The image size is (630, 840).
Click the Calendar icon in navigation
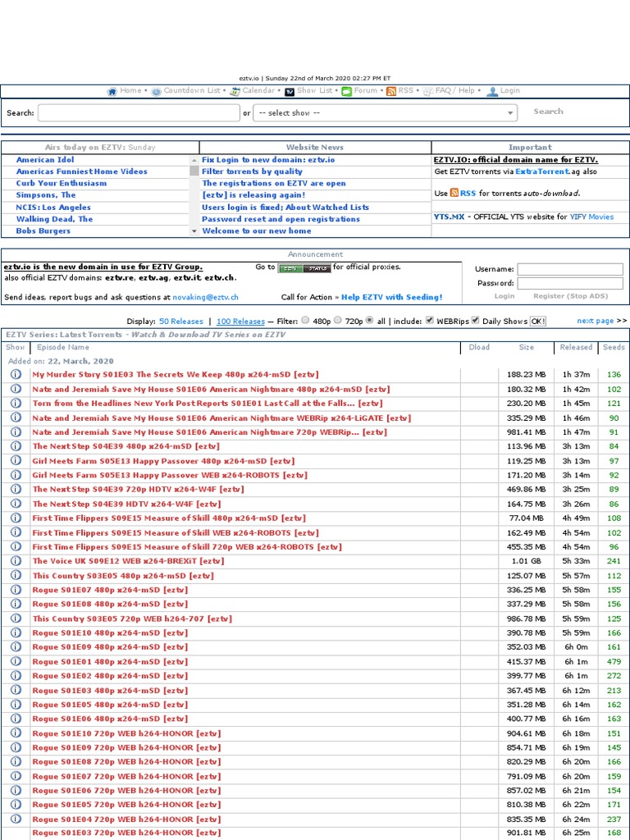235,92
